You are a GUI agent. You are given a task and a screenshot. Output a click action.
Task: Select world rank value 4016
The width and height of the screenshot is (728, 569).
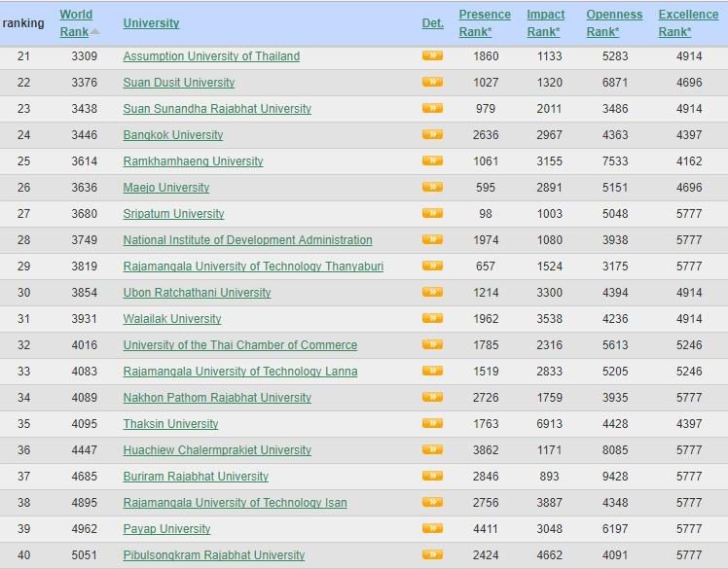click(x=84, y=345)
